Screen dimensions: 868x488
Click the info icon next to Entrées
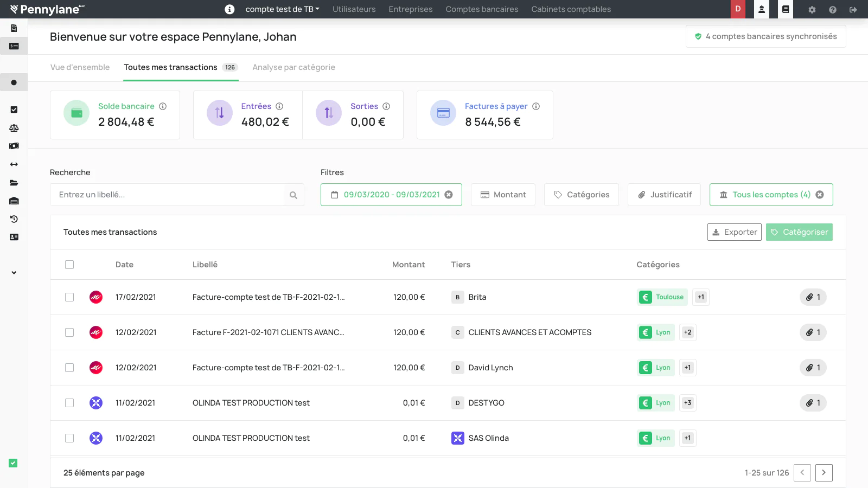279,106
